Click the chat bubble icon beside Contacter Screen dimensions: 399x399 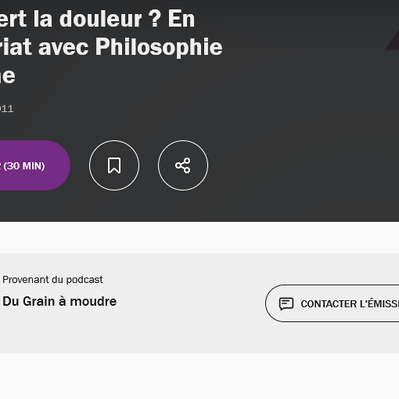pyautogui.click(x=286, y=304)
